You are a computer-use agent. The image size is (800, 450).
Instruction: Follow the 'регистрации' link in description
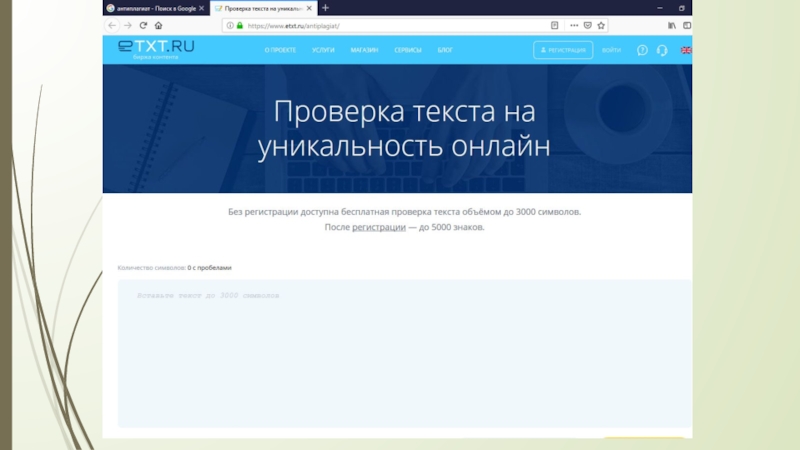click(378, 228)
